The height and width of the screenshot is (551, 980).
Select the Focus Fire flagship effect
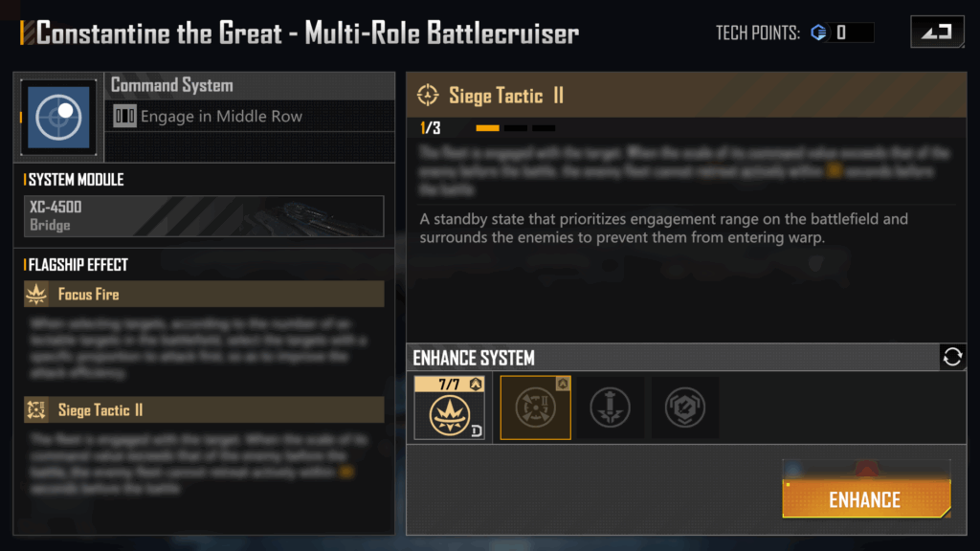click(x=204, y=294)
